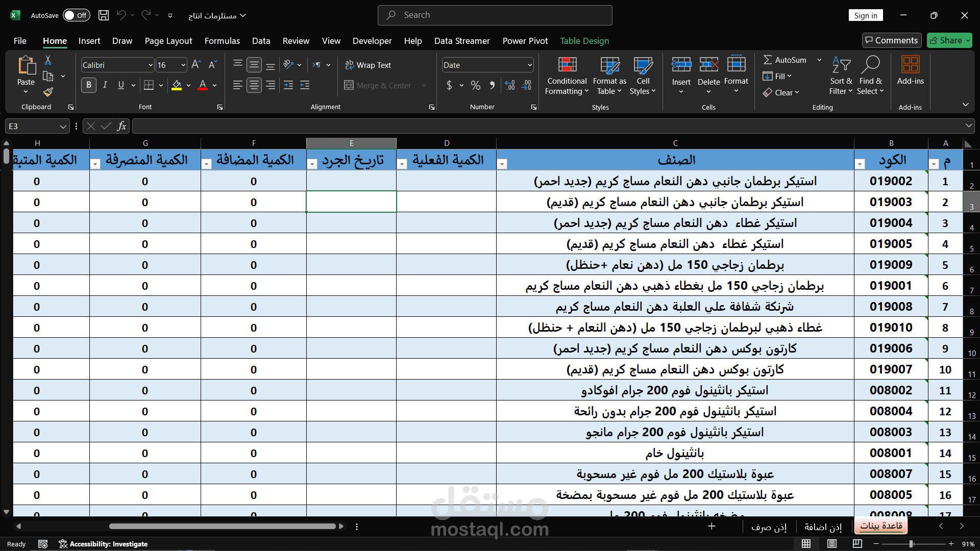Screen dimensions: 980x551
Task: Click Increase Decimal icon
Action: click(x=510, y=85)
